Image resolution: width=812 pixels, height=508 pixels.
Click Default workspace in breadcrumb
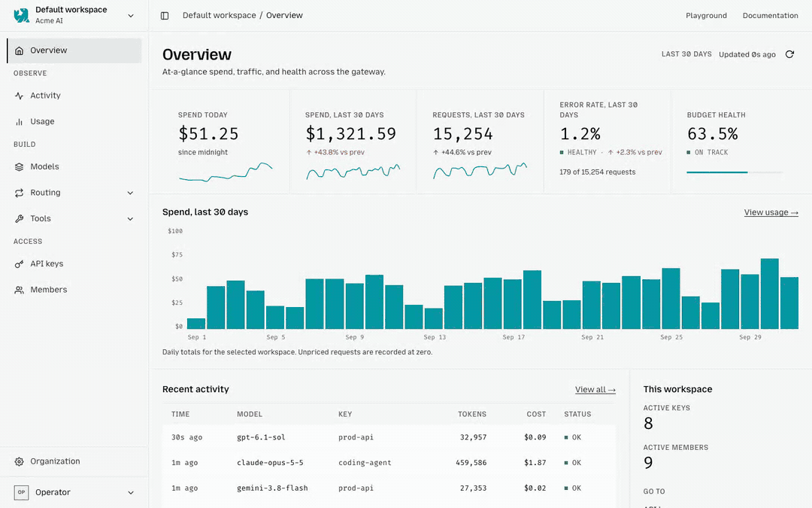point(219,16)
